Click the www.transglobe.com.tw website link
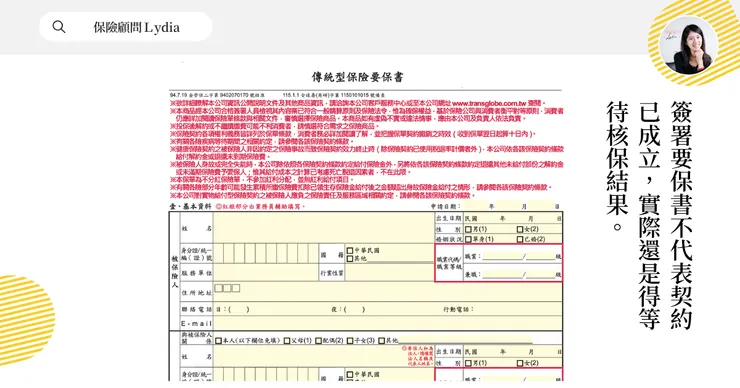Screen dimensions: 740x388 point(489,103)
